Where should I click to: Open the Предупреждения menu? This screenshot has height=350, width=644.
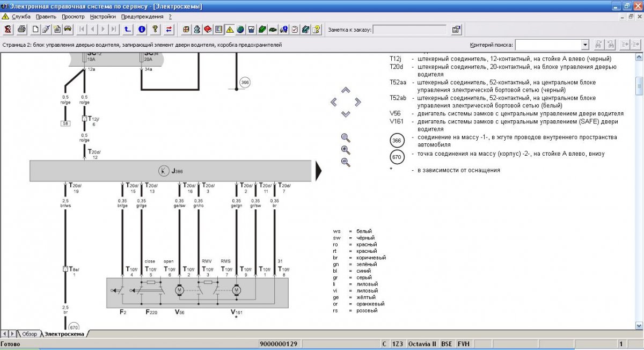(142, 17)
